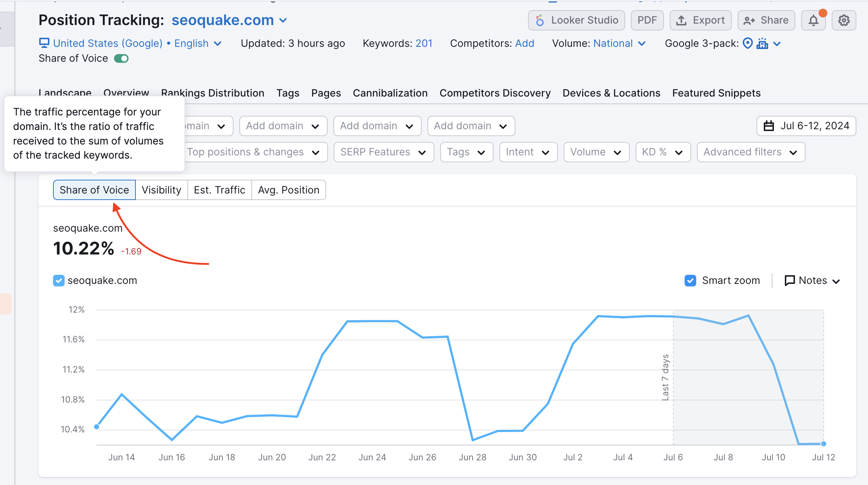
Task: Switch to the Avg. Position tab
Action: click(x=288, y=190)
